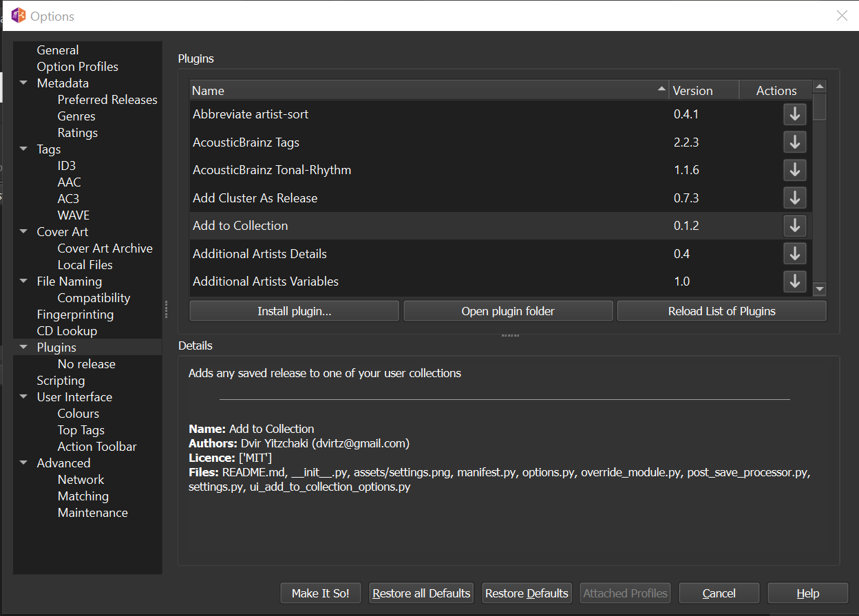Collapse the Advanced tree section
Screen dimensions: 859x616
click(x=24, y=463)
